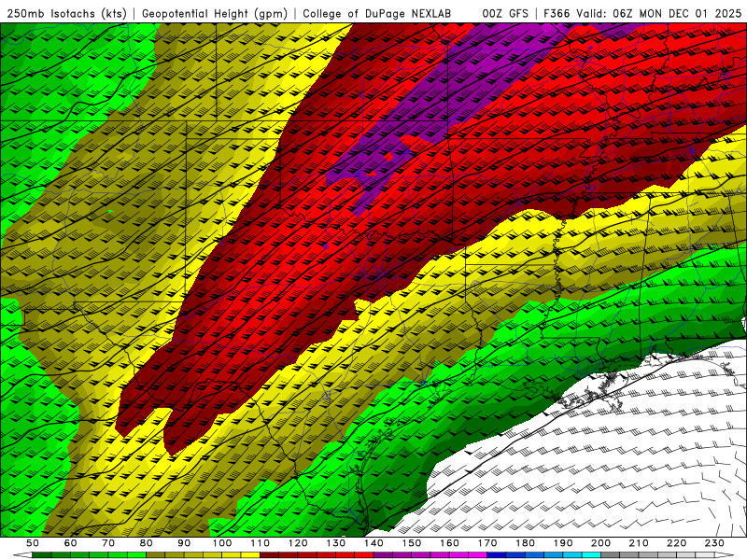Select the 120 label on the color scale
This screenshot has width=747, height=560.
(x=298, y=543)
